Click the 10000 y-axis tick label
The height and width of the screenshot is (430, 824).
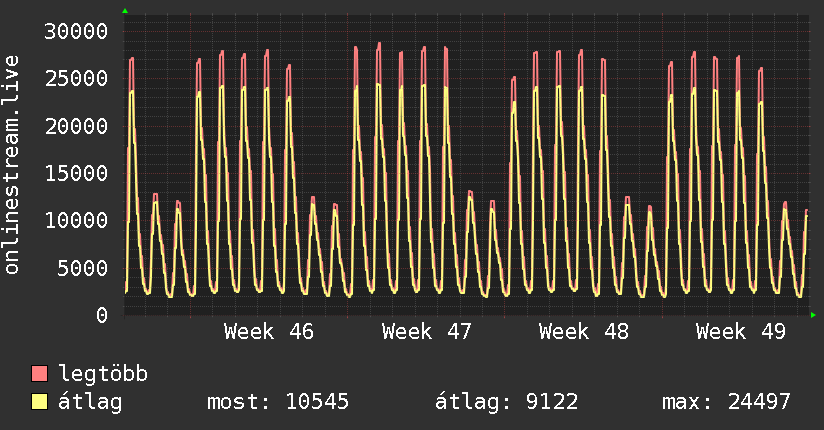[77, 220]
